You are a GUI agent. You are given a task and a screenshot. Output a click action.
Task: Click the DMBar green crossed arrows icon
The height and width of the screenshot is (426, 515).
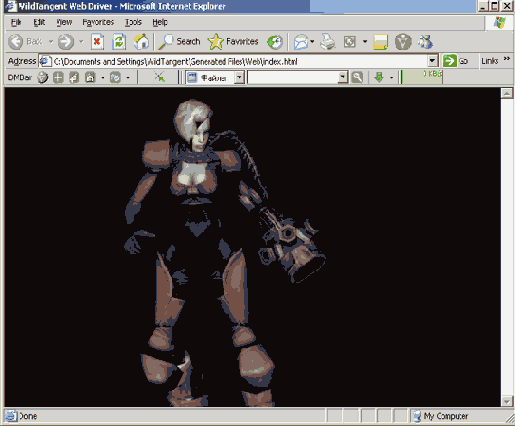coord(160,77)
